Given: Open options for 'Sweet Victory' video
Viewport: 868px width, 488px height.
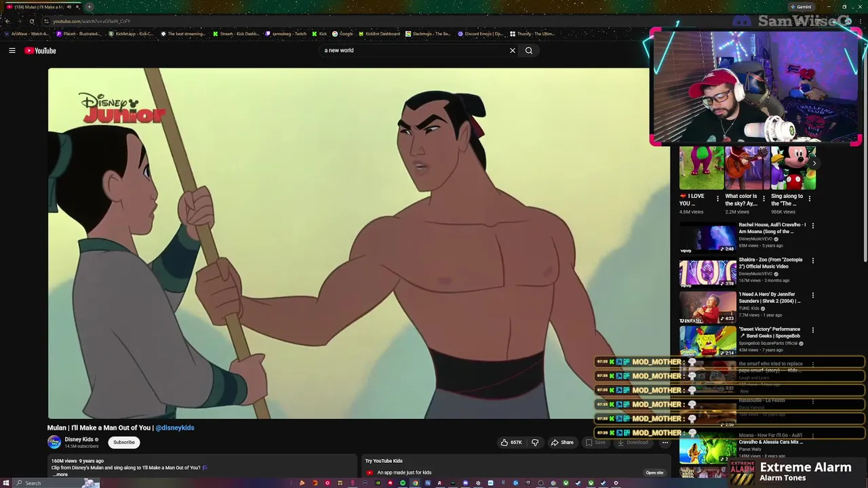Looking at the screenshot, I should [x=812, y=330].
